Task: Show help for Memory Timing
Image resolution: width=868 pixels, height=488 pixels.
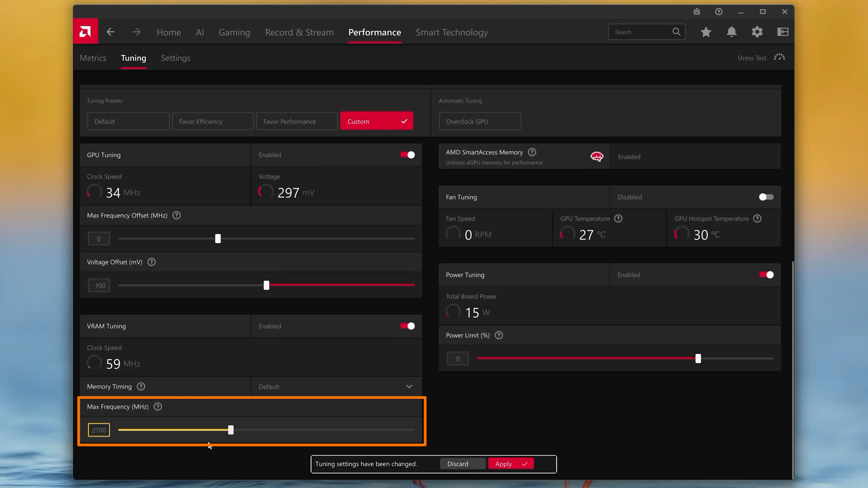Action: tap(141, 387)
